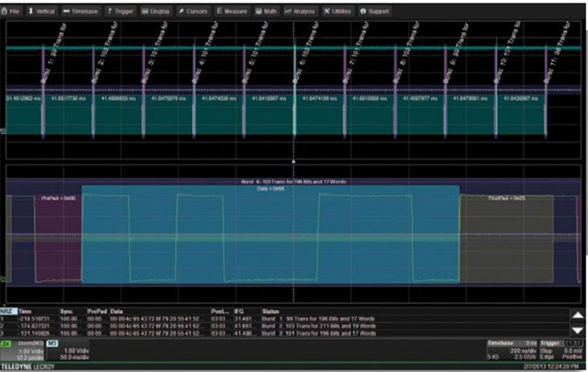Click the decode table down arrow
This screenshot has height=372, width=588.
pos(578,330)
